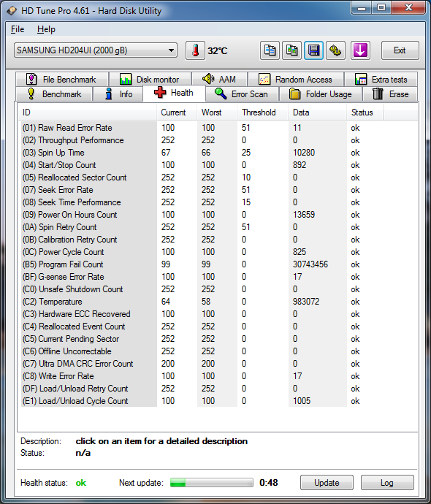Click the copy screenshot to clipboard icon

(291, 50)
